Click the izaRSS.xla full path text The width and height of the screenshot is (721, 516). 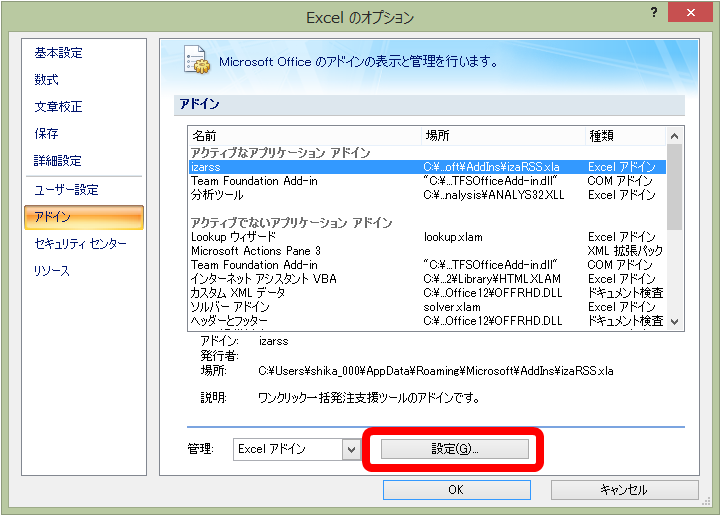click(x=435, y=371)
